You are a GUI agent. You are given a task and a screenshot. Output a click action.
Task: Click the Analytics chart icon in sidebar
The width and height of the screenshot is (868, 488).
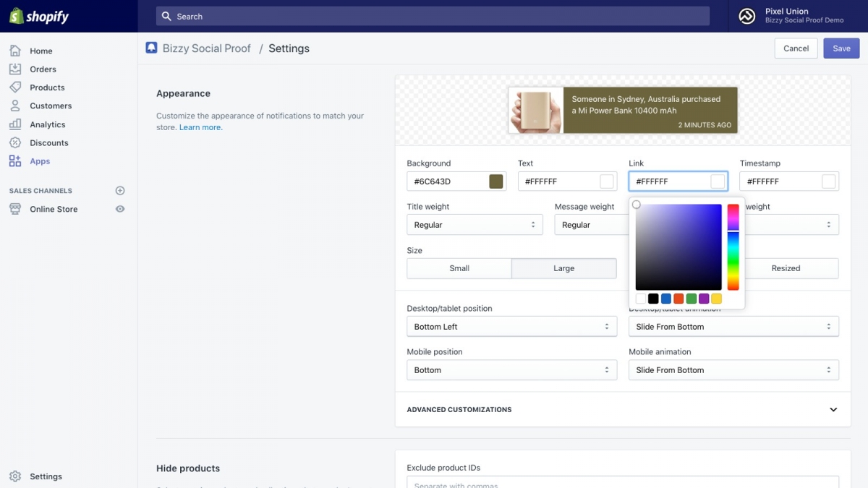click(15, 124)
